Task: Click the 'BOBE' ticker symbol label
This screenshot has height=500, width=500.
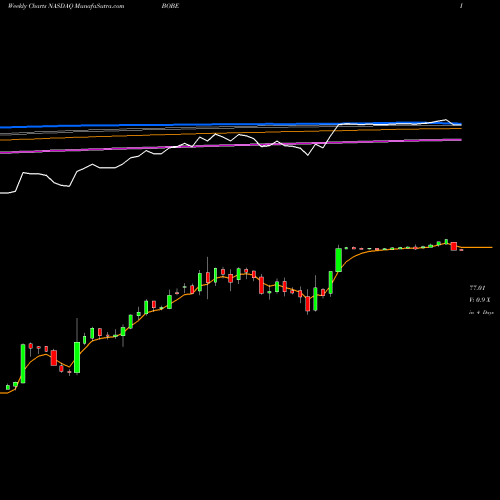Action: pos(170,6)
